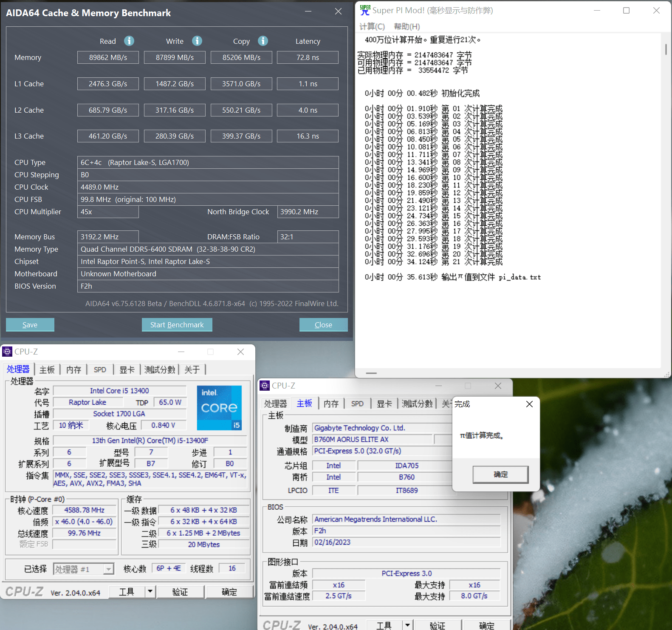The image size is (672, 630).
Task: Click 确定 button in mainboard CPU-Z window
Action: point(487,625)
